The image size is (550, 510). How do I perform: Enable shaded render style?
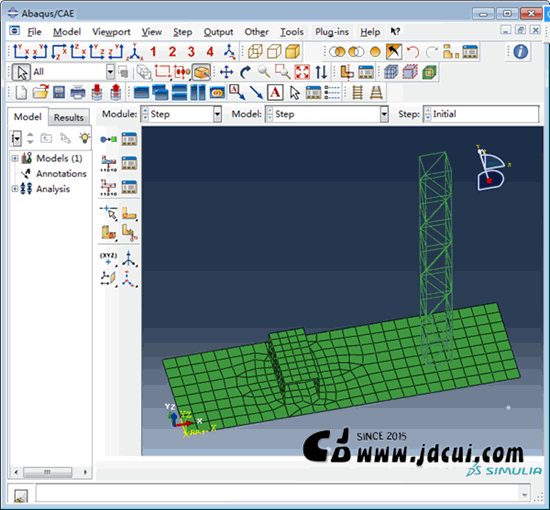click(293, 52)
